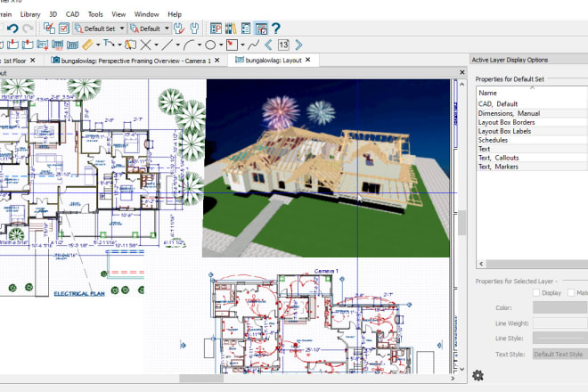The image size is (588, 392).
Task: Click the layout box with red plus
Action: [43, 45]
